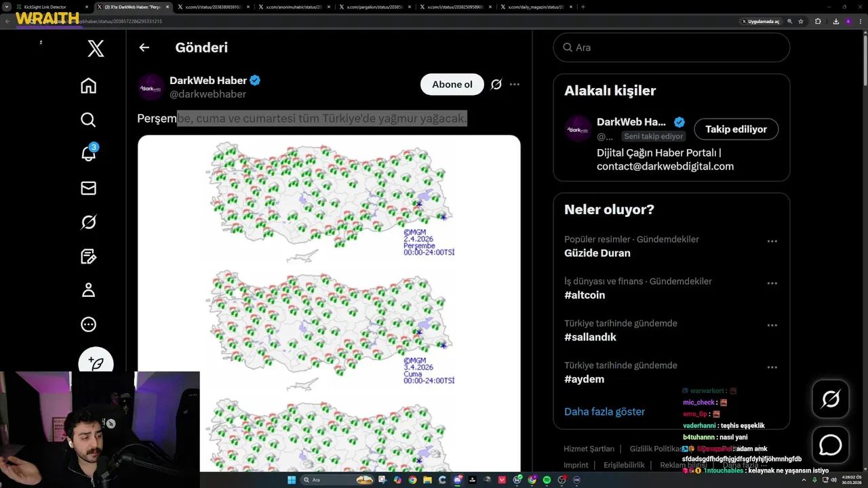Image resolution: width=868 pixels, height=488 pixels.
Task: Open the compose-note icon in the sidebar
Action: coord(88,256)
